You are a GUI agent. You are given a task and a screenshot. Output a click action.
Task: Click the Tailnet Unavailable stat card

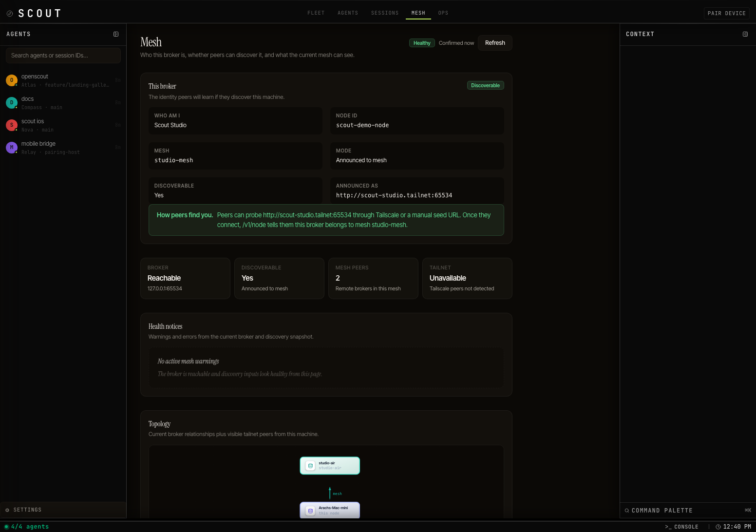click(467, 278)
